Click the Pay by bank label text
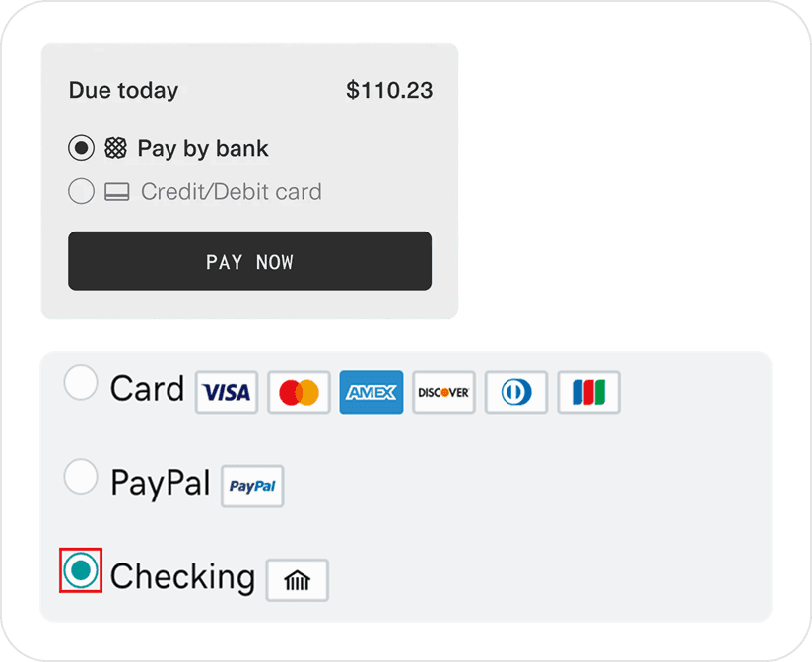This screenshot has height=662, width=812. point(203,149)
